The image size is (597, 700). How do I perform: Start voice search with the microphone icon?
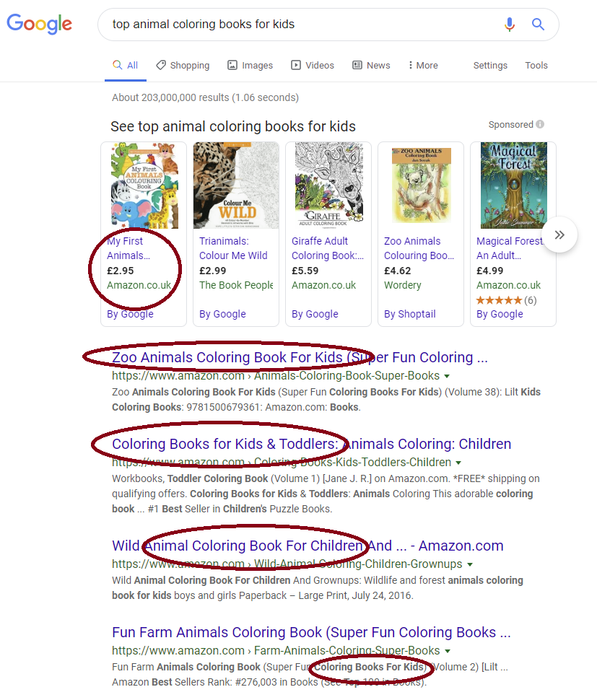[x=510, y=24]
